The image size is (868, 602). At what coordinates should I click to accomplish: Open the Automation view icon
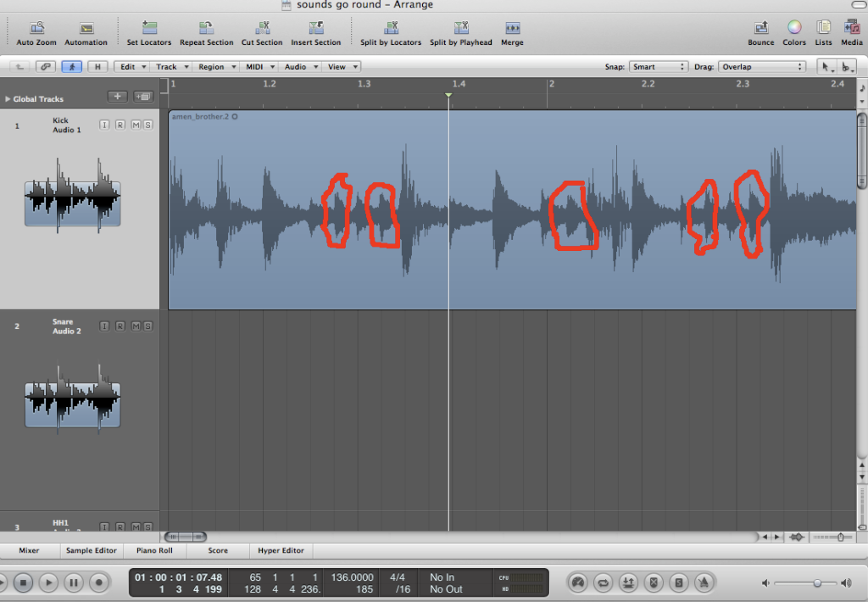click(x=86, y=28)
